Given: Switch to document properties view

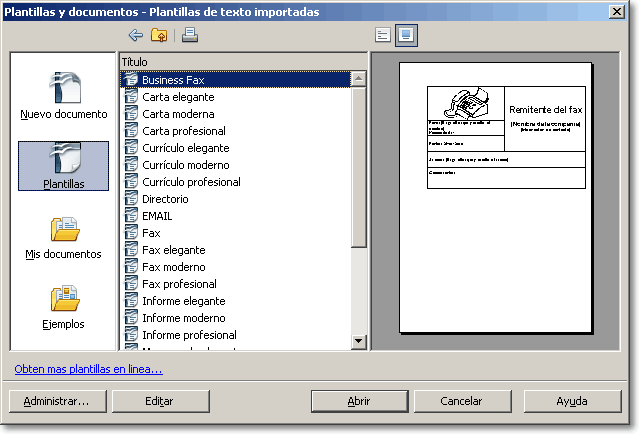Looking at the screenshot, I should click(383, 35).
